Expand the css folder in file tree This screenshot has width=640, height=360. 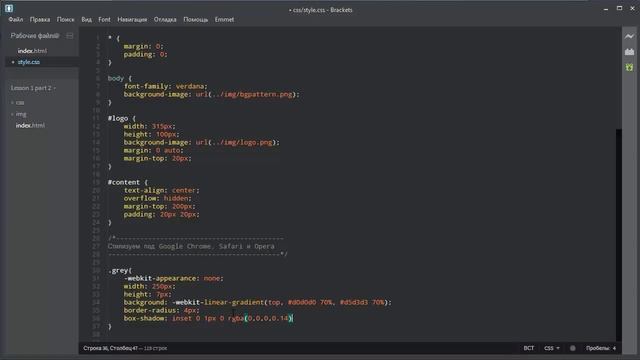tap(18, 102)
